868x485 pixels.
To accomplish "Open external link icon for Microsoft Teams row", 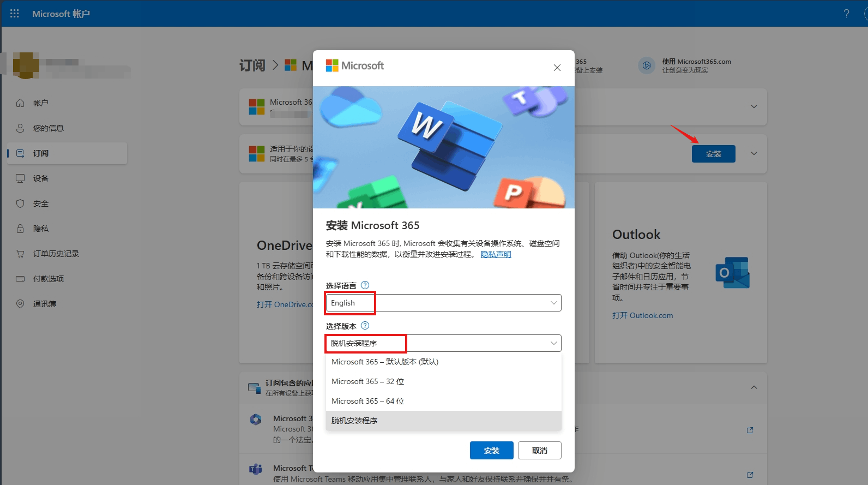I will pos(750,475).
